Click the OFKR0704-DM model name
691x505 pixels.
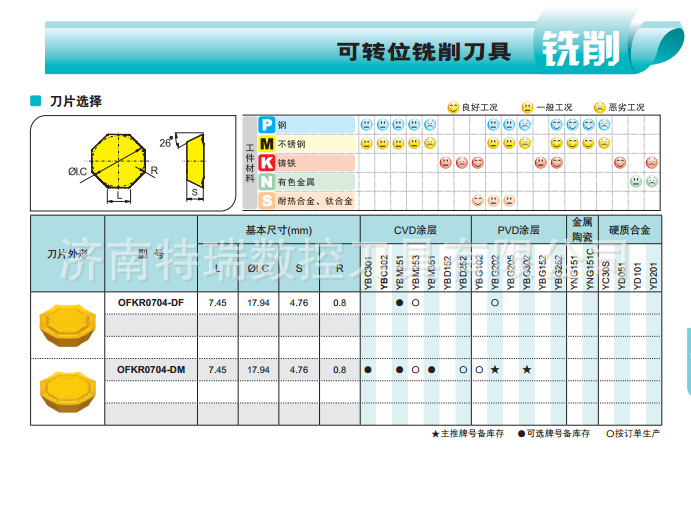point(151,370)
